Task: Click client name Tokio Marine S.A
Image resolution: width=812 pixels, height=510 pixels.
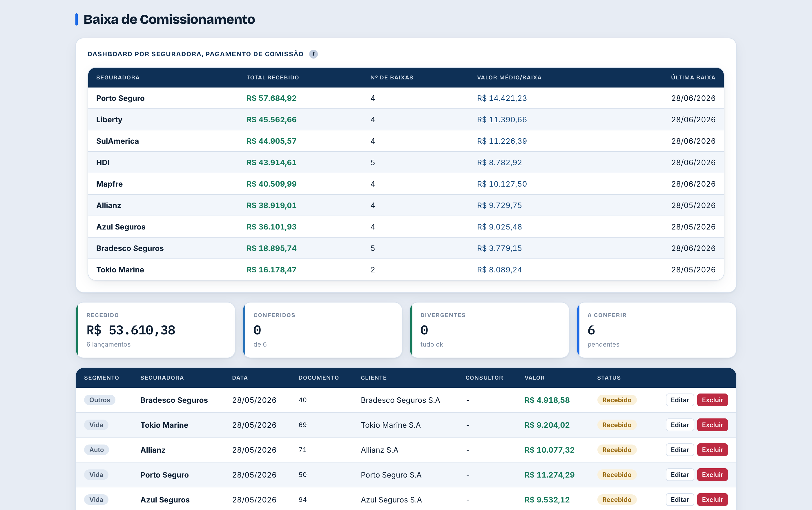Action: click(x=391, y=425)
